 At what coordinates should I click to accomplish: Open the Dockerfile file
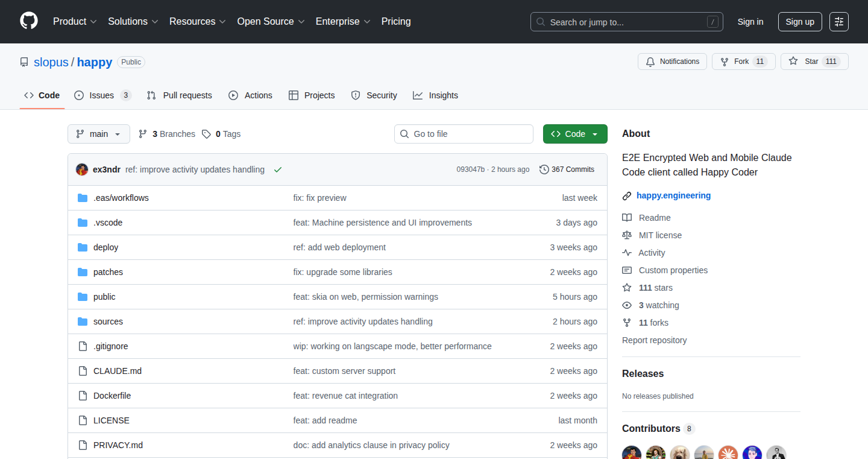tap(112, 396)
